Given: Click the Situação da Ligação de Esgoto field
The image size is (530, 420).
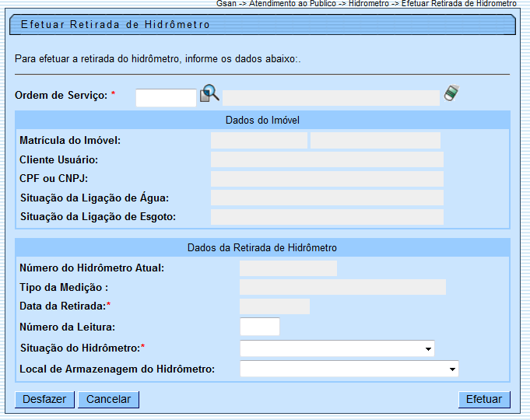Looking at the screenshot, I should tap(327, 217).
